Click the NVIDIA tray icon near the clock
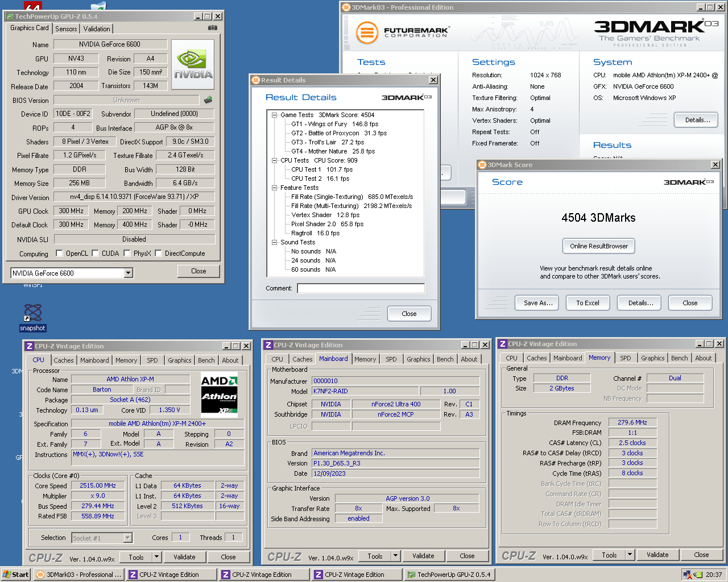 [697, 575]
